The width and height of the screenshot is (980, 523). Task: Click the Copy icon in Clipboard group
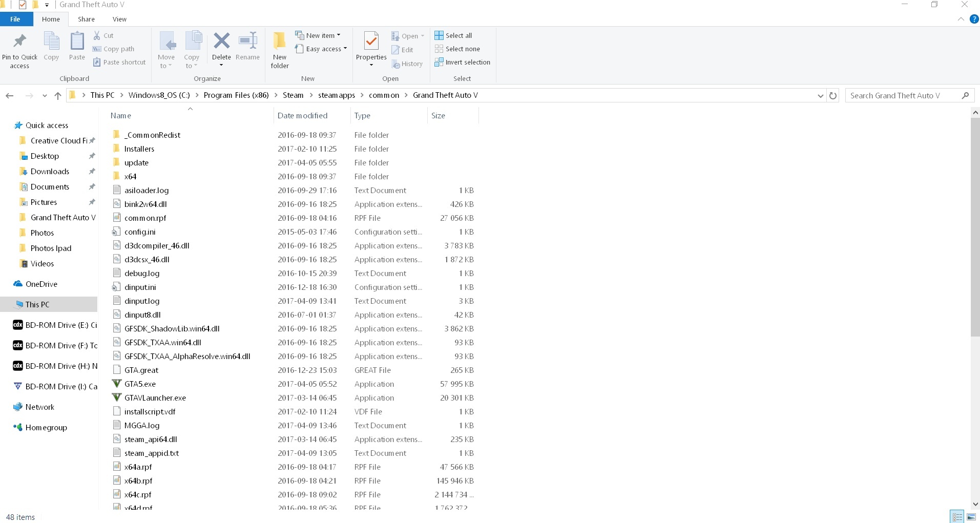[51, 41]
